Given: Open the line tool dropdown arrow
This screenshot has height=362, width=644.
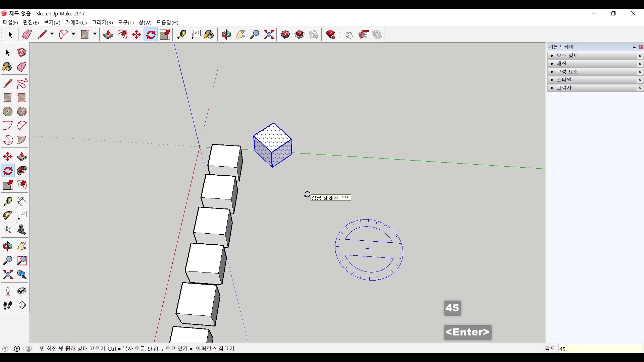Looking at the screenshot, I should pos(52,34).
